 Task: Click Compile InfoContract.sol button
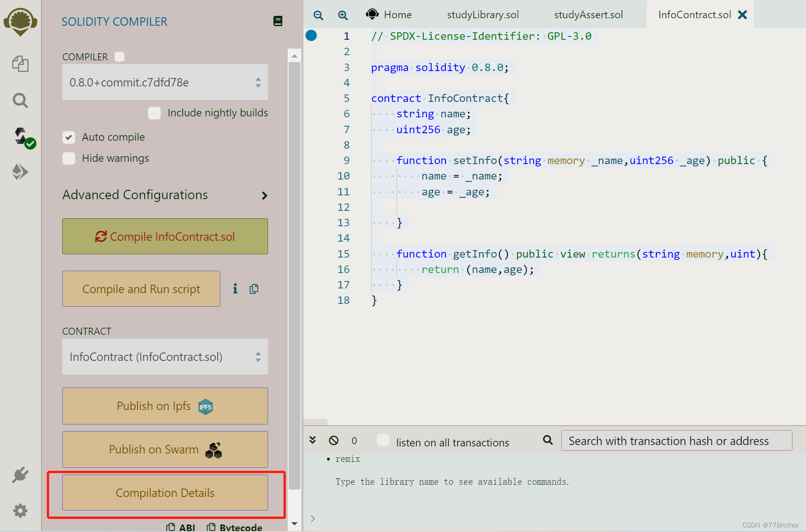165,237
